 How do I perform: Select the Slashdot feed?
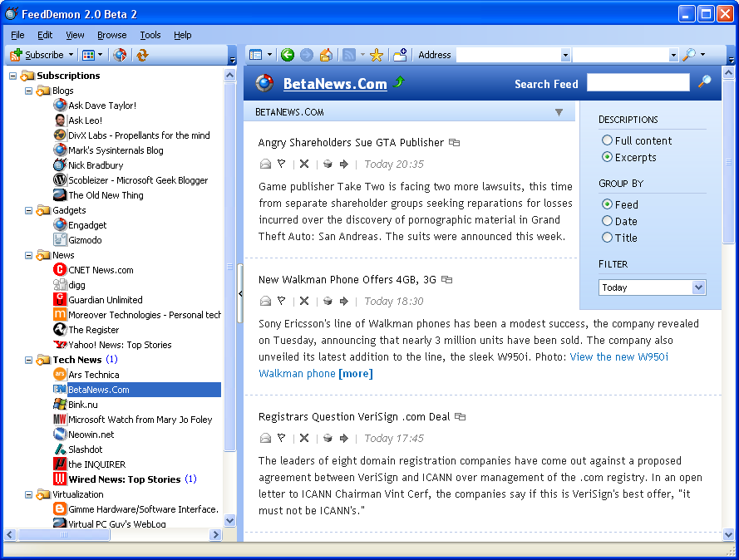(x=86, y=449)
